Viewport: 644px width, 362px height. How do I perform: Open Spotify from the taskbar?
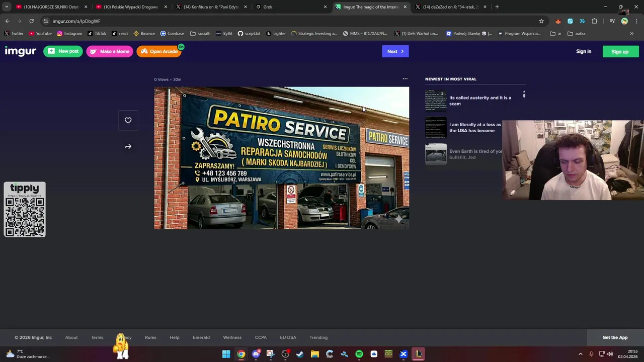(359, 354)
